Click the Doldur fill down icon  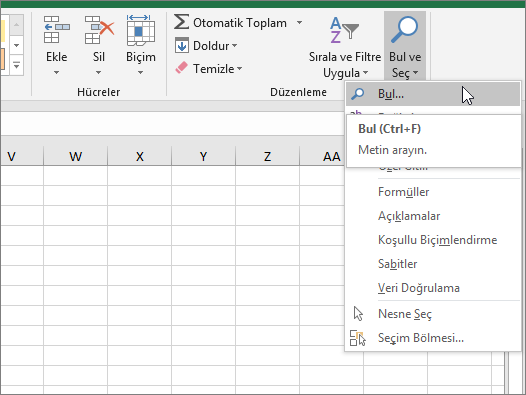(181, 46)
